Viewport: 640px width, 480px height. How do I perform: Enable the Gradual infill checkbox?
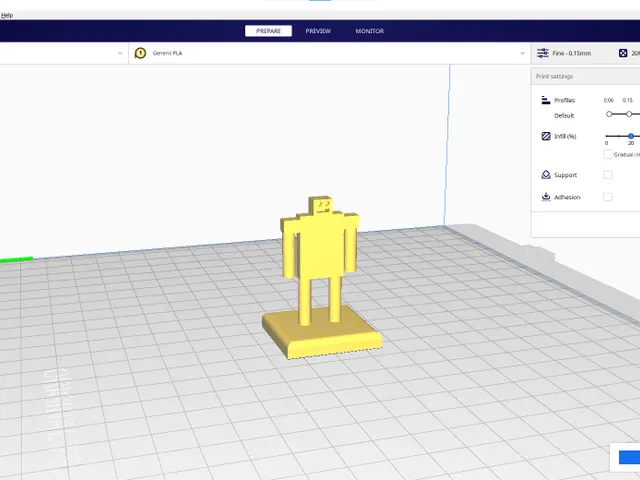pyautogui.click(x=607, y=154)
